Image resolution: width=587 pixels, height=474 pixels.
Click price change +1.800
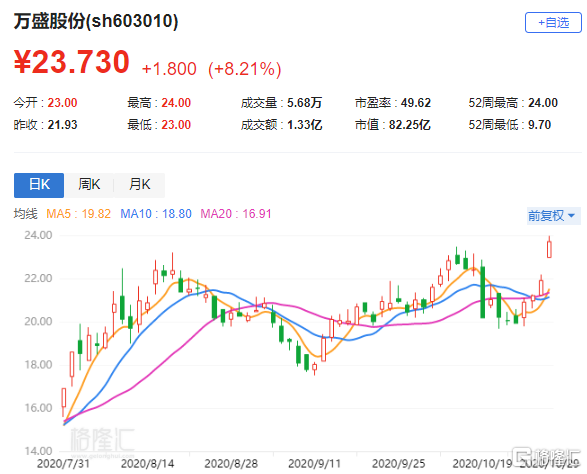[169, 69]
